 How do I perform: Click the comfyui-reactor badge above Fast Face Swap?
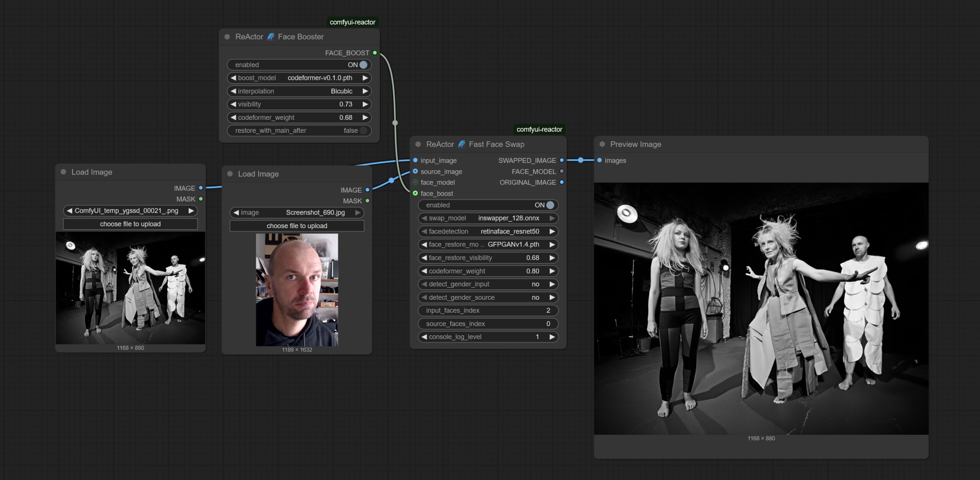tap(539, 129)
